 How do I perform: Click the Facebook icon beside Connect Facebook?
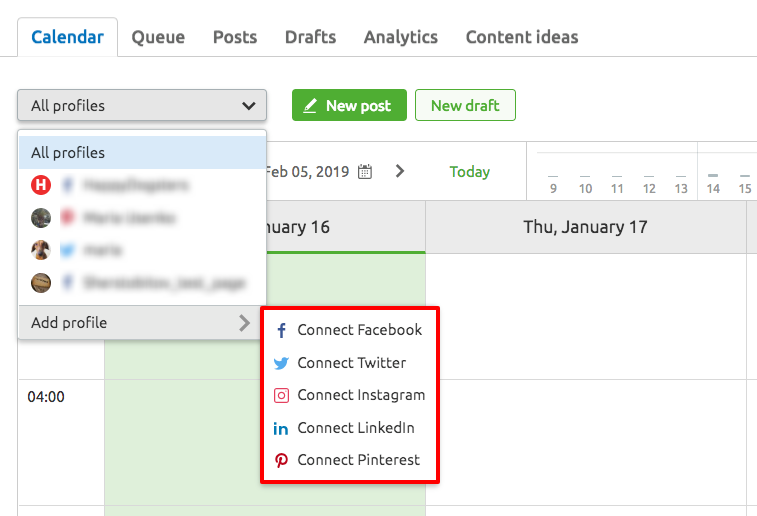click(x=281, y=330)
